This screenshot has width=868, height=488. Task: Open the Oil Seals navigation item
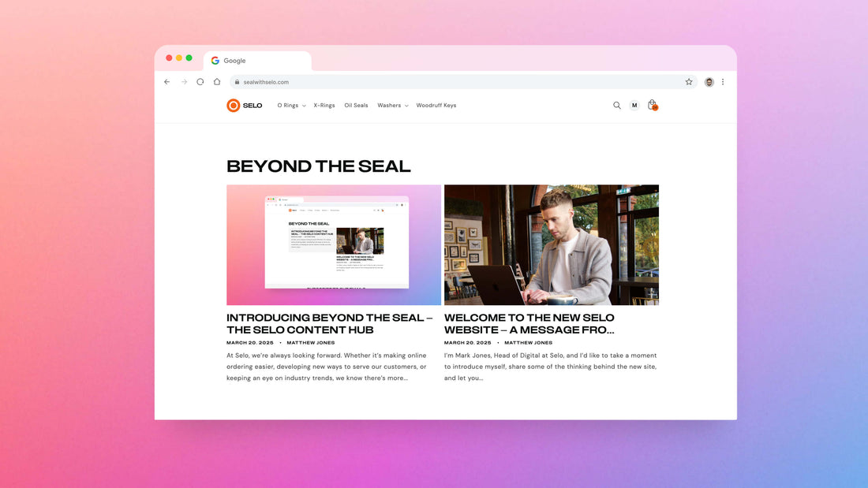(356, 106)
